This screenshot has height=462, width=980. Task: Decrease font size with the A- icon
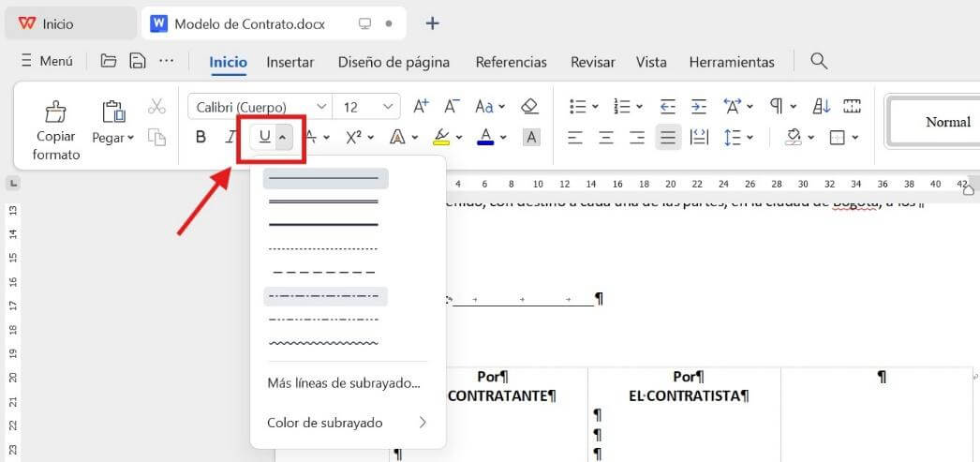tap(452, 106)
